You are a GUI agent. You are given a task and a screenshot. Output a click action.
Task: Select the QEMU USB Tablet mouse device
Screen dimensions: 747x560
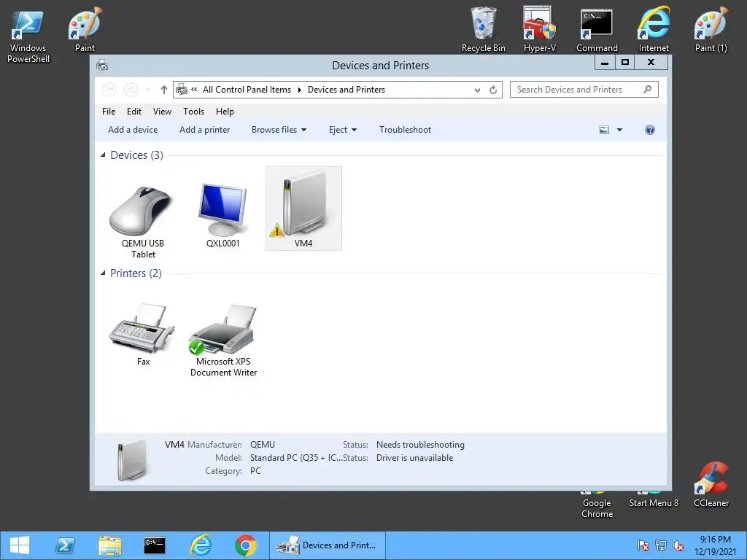click(x=142, y=222)
